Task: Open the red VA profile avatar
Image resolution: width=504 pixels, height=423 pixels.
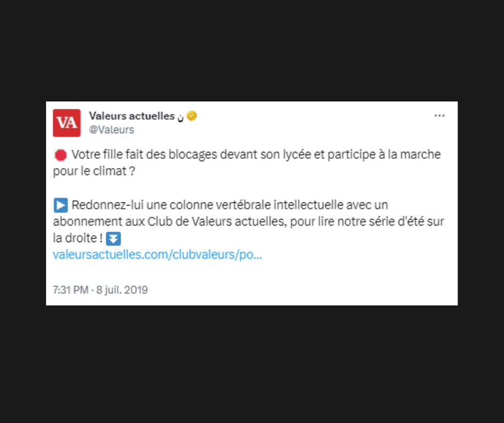Action: (67, 123)
